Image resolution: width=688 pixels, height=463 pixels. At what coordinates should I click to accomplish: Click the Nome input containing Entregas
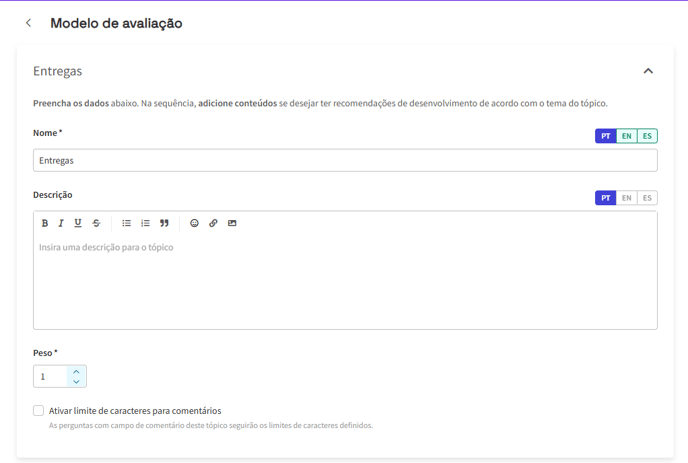(345, 161)
